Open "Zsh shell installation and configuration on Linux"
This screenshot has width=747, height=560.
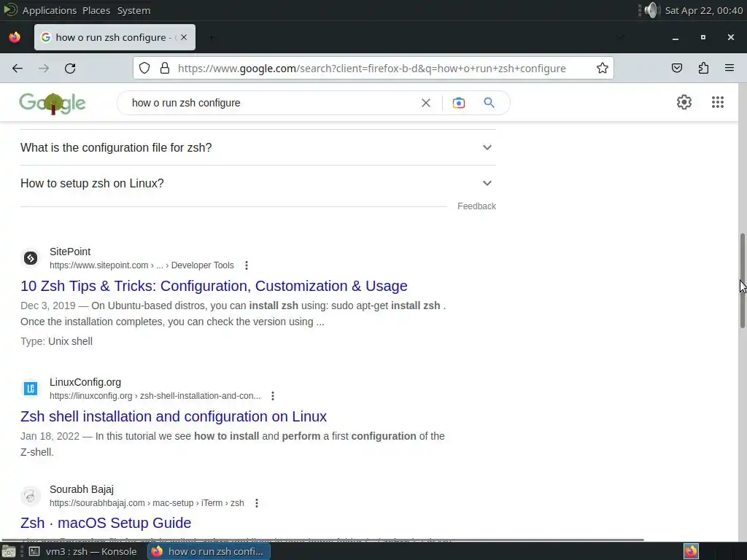coord(174,416)
